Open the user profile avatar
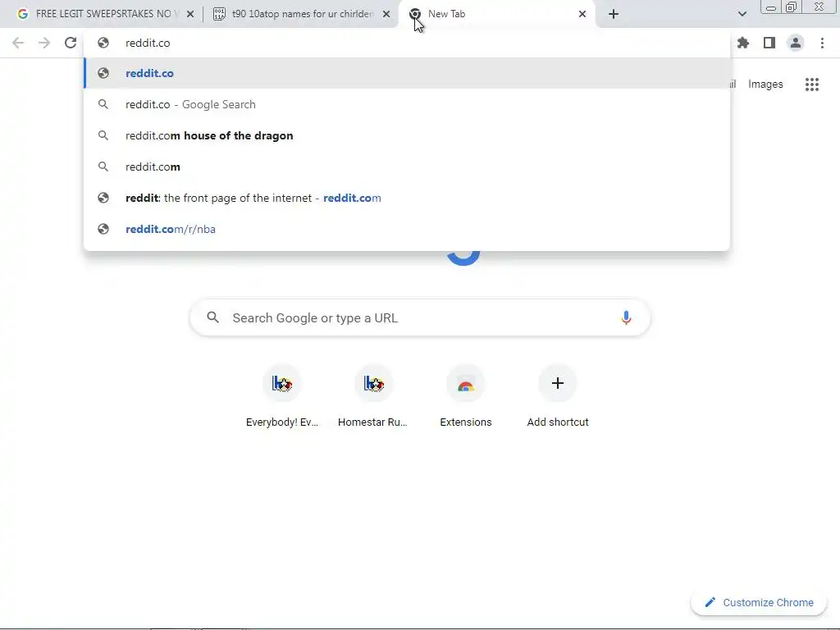Viewport: 840px width, 630px height. [x=796, y=43]
